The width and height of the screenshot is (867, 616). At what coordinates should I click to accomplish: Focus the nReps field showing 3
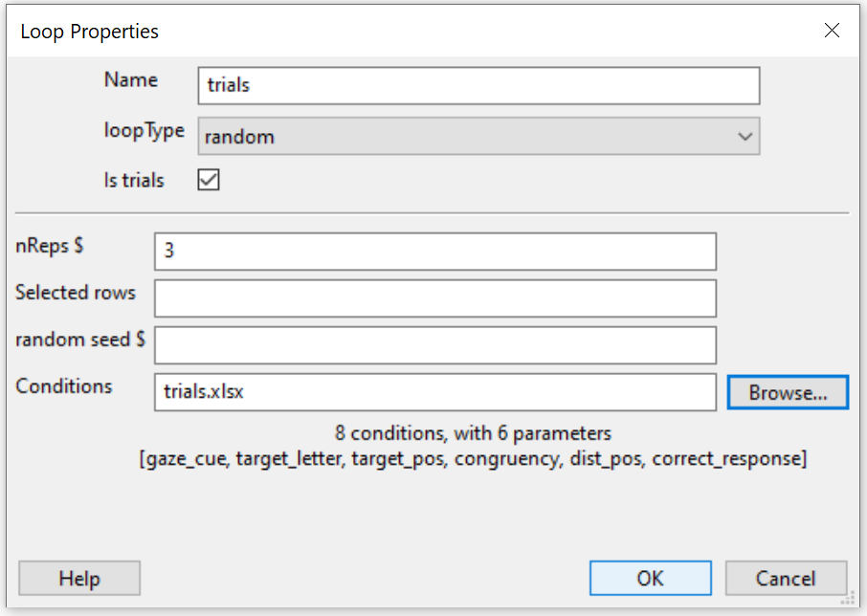pos(434,252)
